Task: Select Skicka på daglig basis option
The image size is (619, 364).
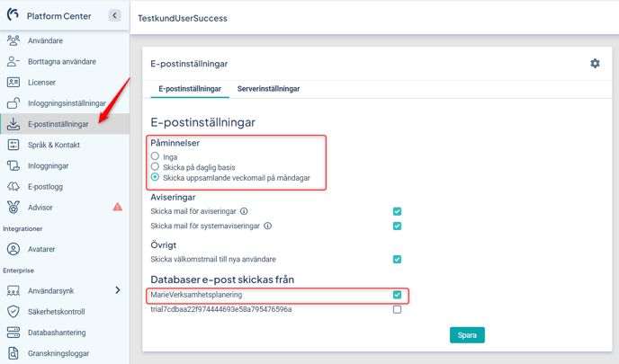Action: [155, 167]
